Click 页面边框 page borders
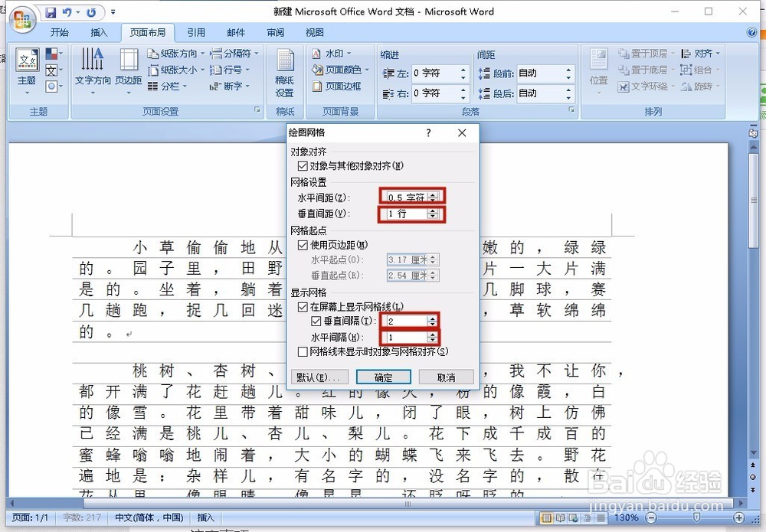The image size is (766, 532). pyautogui.click(x=337, y=86)
